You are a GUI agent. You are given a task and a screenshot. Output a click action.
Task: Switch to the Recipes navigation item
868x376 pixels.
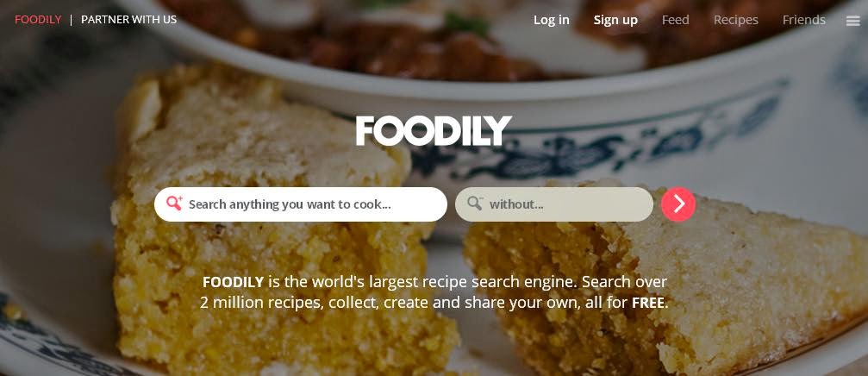[736, 21]
